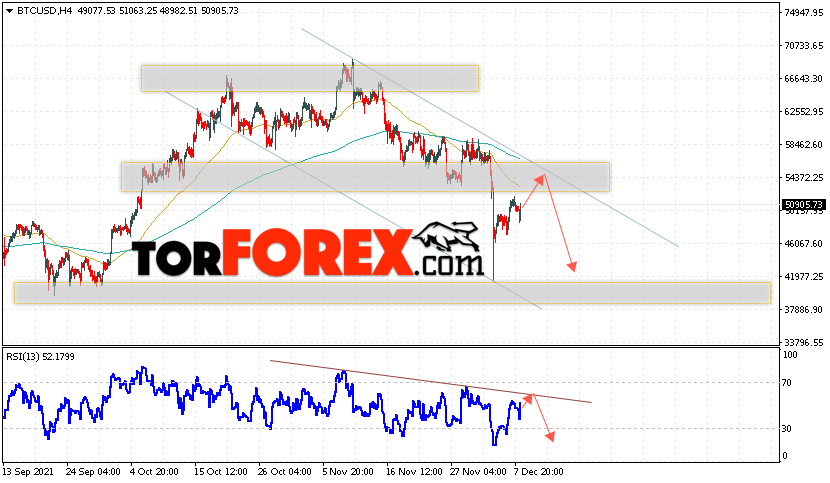Click the 54372.25 price axis label
Viewport: 830px width, 483px height.
click(804, 177)
